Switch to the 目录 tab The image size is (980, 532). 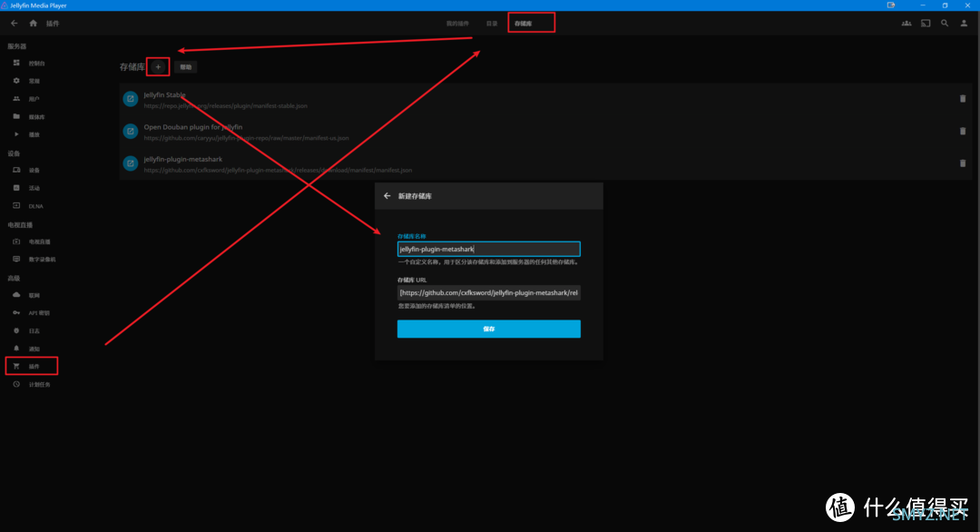coord(492,23)
